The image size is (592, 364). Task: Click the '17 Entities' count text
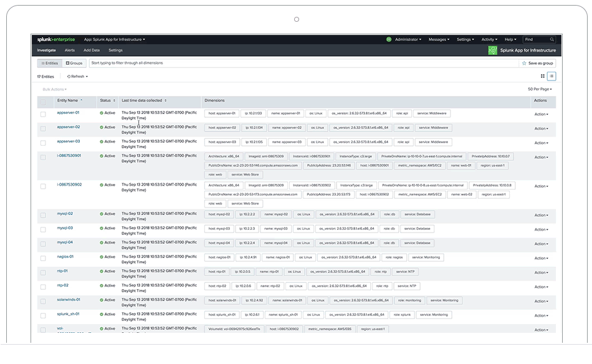click(x=45, y=77)
